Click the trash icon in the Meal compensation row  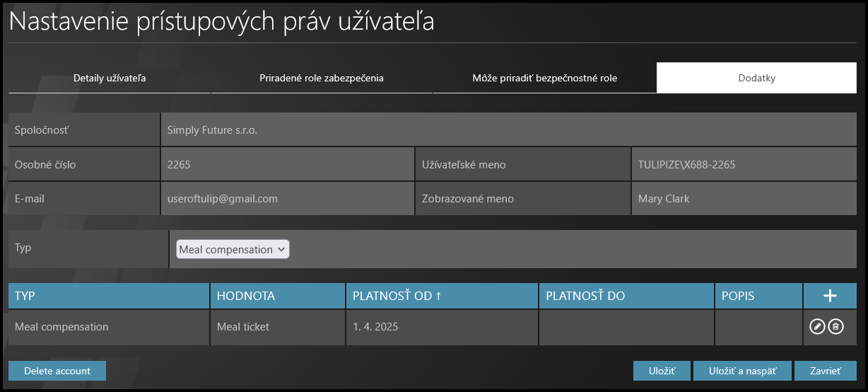tap(835, 327)
